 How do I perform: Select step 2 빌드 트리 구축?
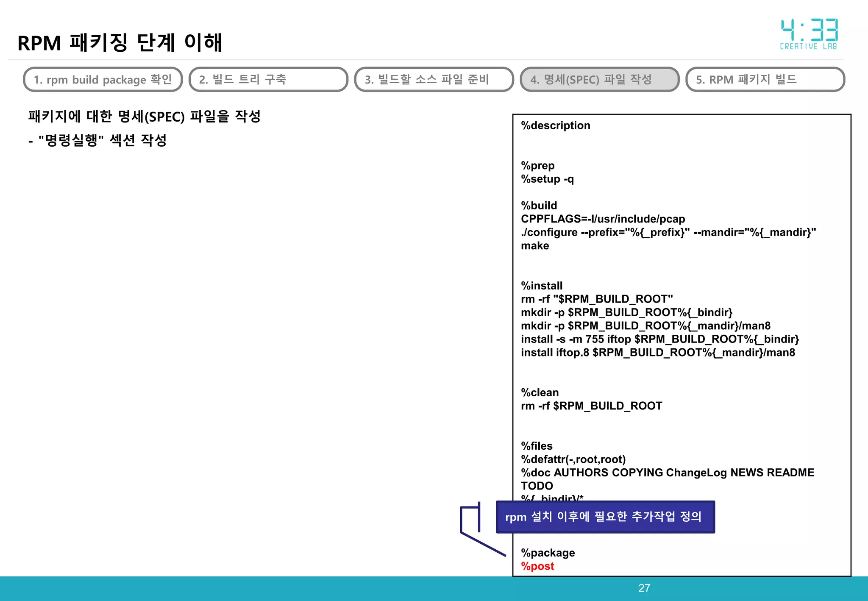pos(268,80)
